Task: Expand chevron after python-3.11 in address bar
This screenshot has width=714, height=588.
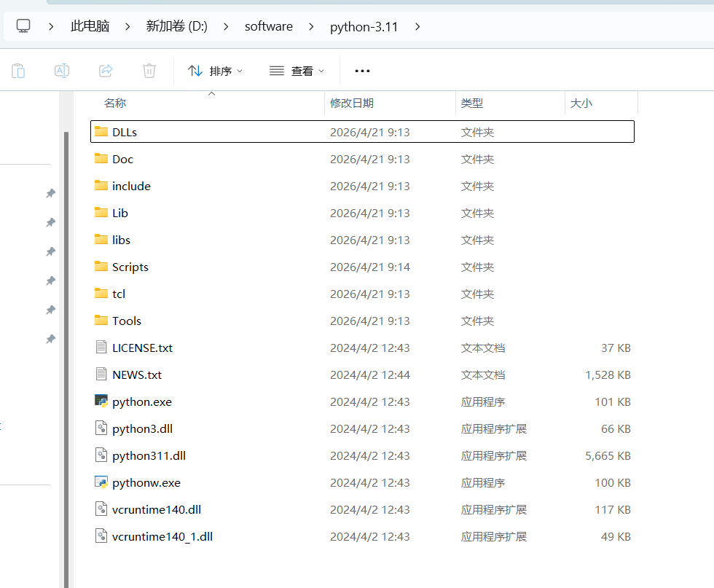Action: [417, 27]
